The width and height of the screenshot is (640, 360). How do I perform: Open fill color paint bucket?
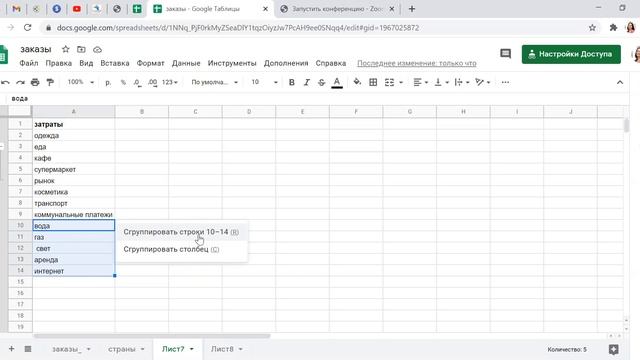pos(357,82)
